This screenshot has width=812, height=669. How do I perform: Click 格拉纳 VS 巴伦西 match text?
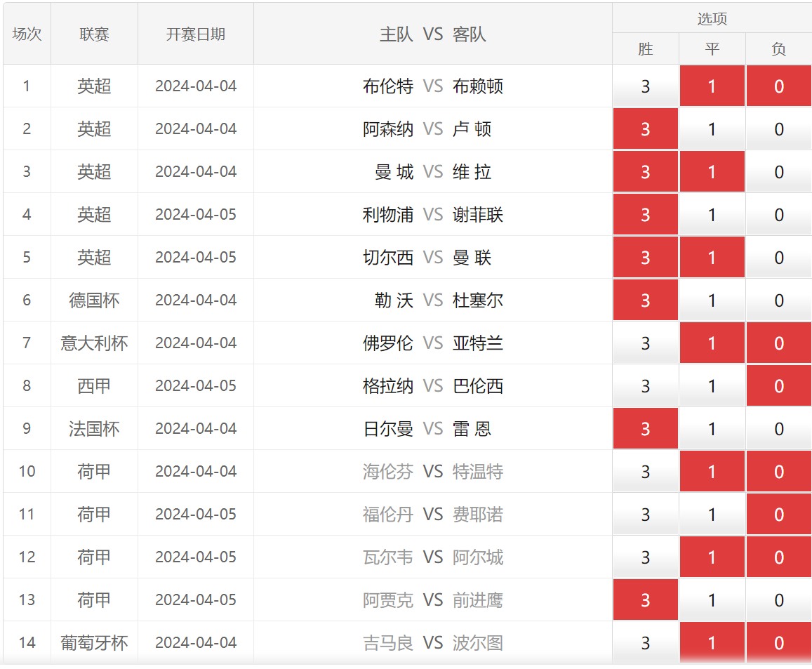tap(433, 386)
